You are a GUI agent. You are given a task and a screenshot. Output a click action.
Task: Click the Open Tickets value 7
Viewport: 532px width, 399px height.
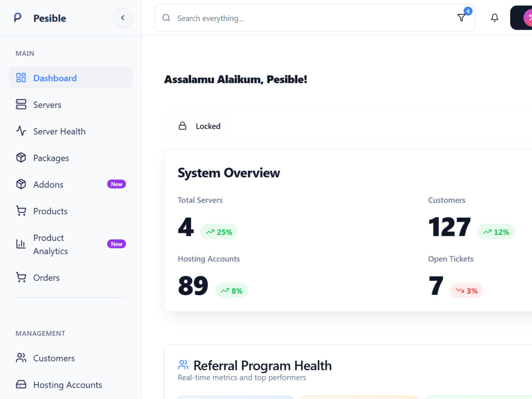point(436,285)
